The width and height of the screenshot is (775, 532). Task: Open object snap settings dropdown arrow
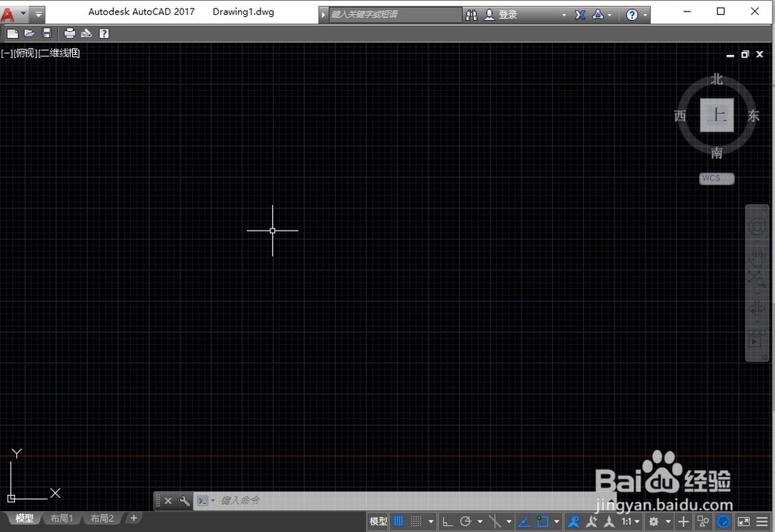(557, 522)
